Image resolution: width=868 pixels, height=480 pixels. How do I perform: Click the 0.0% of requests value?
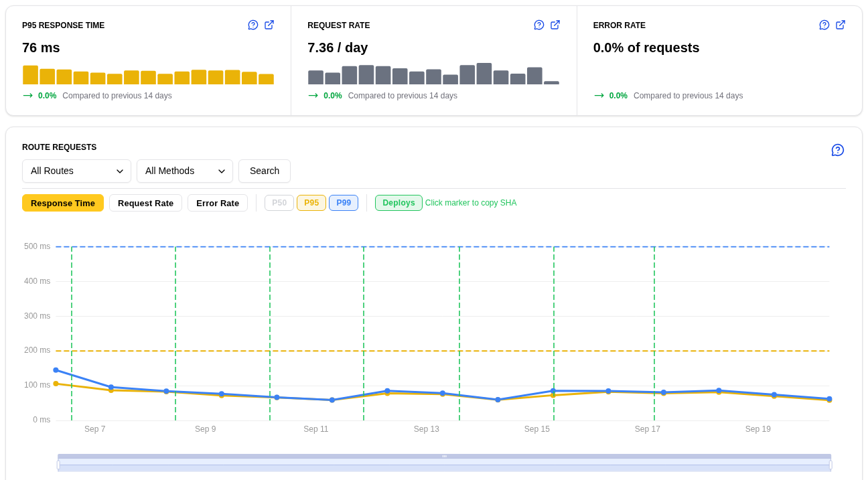tap(646, 48)
